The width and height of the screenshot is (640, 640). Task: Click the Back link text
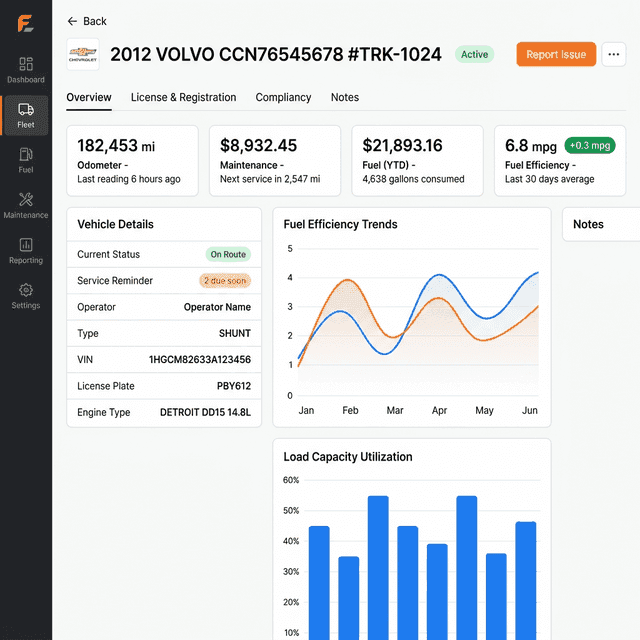point(95,21)
